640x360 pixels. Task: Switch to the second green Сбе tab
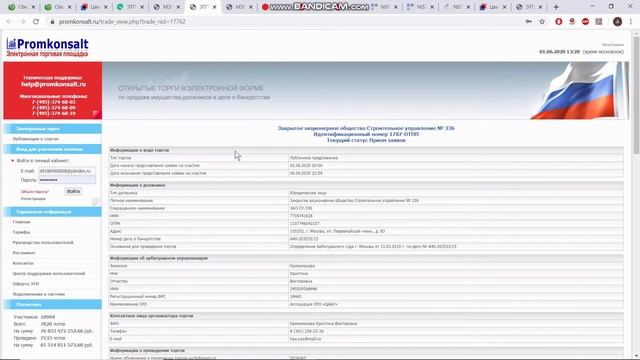pos(59,7)
